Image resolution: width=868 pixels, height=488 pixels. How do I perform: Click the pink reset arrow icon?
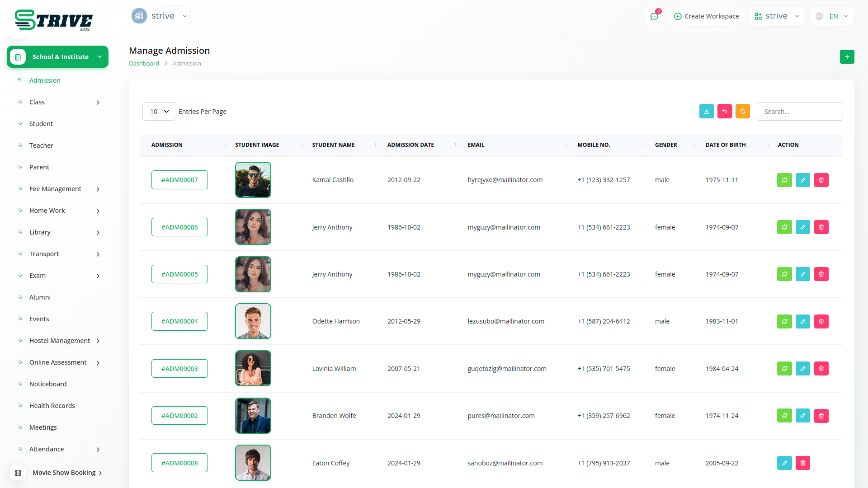(x=724, y=112)
